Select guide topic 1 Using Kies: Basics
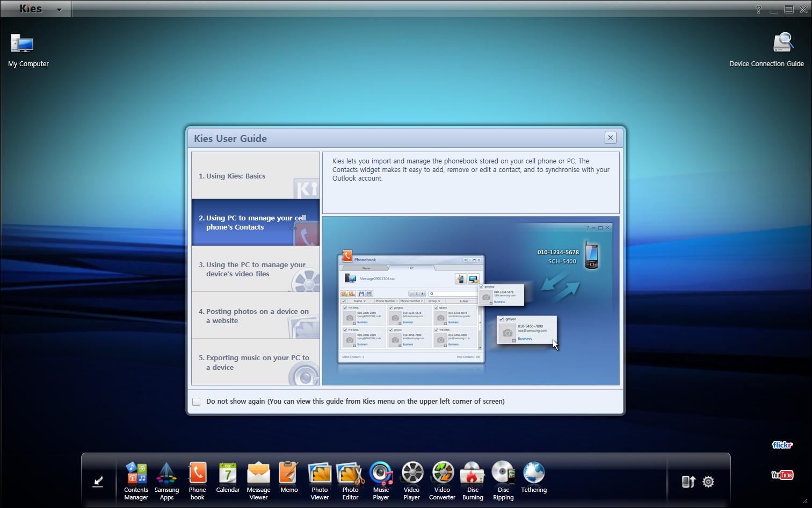Screen dimensions: 812x508 click(x=256, y=176)
